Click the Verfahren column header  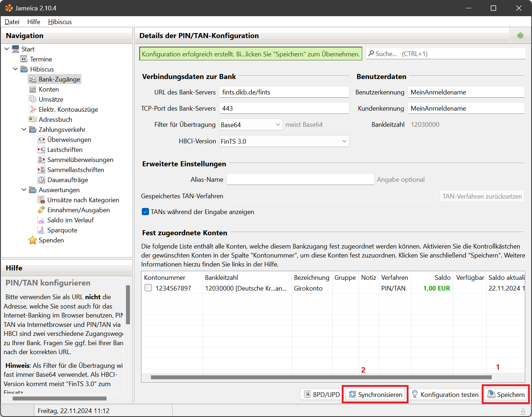tap(395, 277)
